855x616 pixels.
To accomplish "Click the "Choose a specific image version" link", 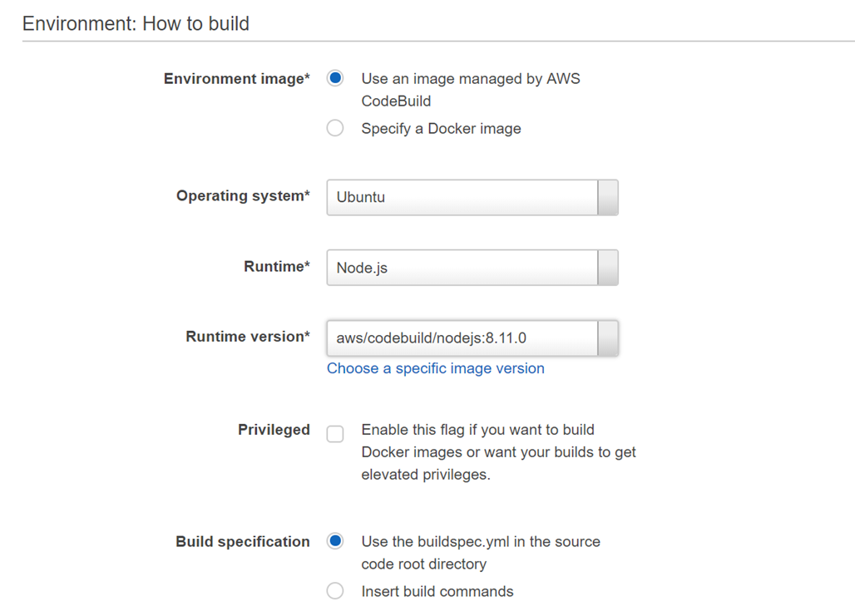I will pos(436,368).
